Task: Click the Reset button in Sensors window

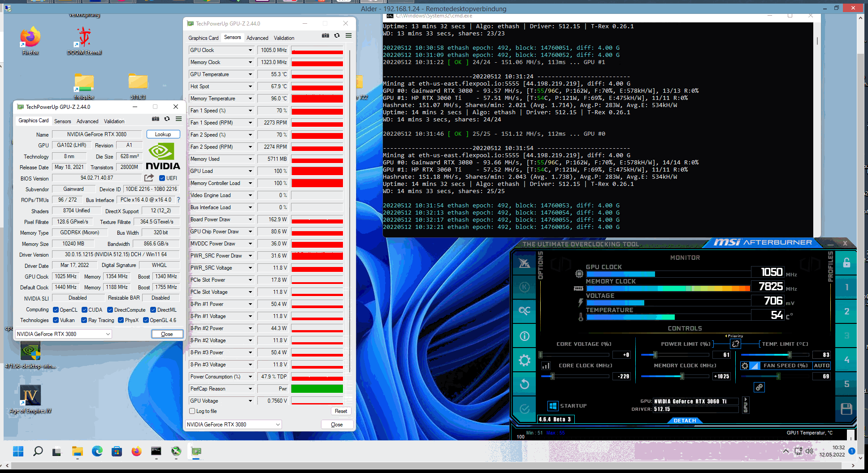Action: [341, 411]
